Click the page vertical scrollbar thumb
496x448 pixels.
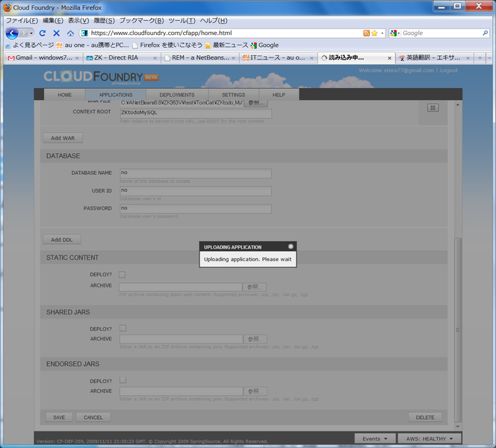(x=458, y=330)
